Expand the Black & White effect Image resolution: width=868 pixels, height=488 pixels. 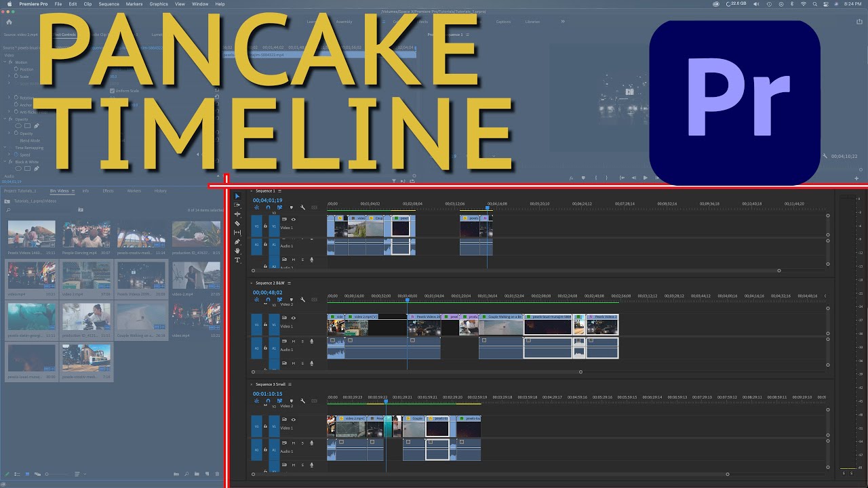pos(5,162)
